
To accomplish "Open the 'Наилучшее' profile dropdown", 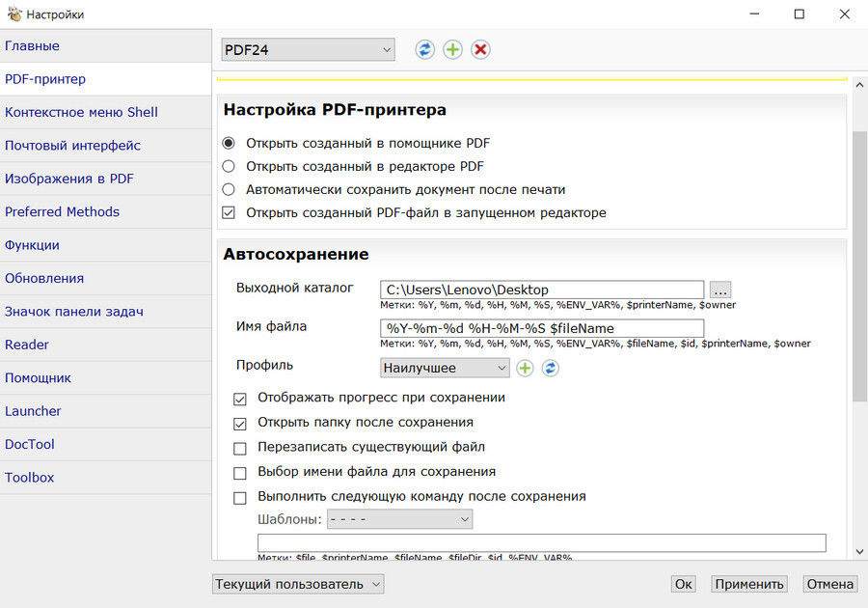I will (445, 369).
